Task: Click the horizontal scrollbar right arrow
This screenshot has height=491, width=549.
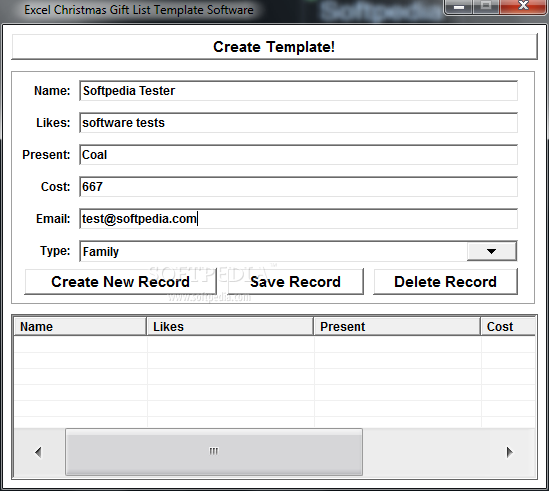Action: 509,452
